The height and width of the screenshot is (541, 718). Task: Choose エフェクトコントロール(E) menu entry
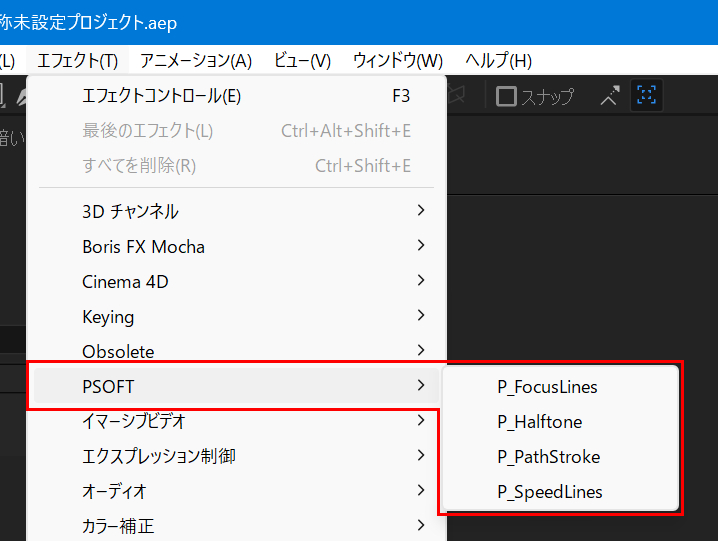click(x=236, y=96)
